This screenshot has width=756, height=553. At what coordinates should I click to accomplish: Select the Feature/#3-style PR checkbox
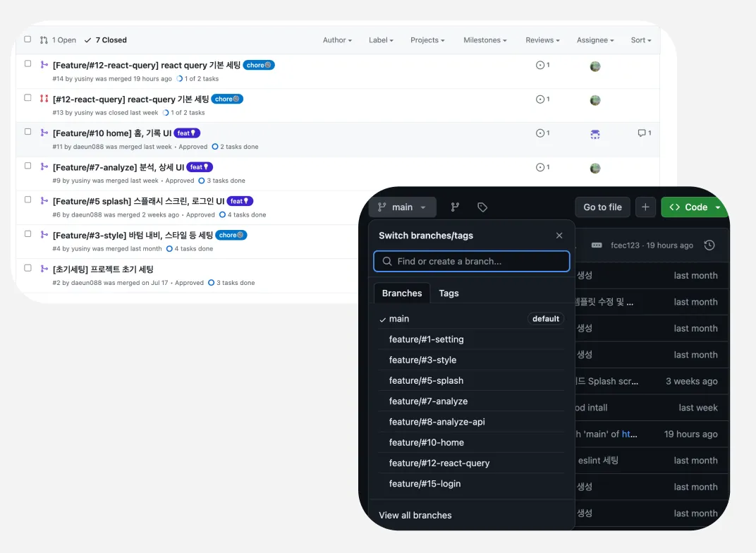coord(28,234)
